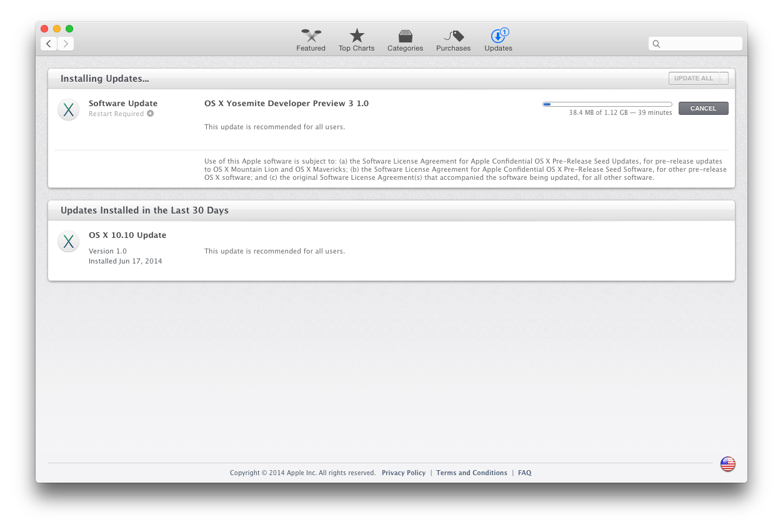The width and height of the screenshot is (783, 532).
Task: Change store country via US flag
Action: pyautogui.click(x=728, y=464)
